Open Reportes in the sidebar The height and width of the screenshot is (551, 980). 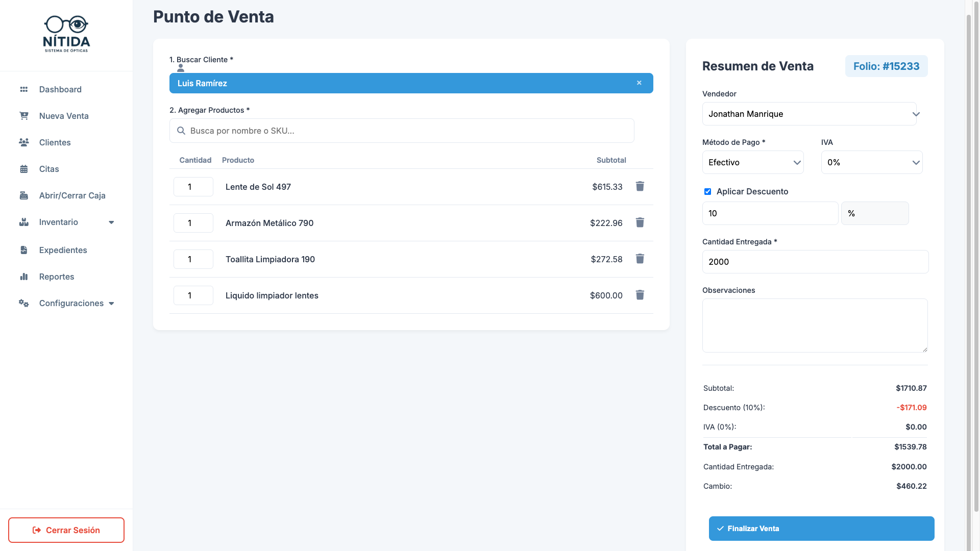click(x=56, y=277)
